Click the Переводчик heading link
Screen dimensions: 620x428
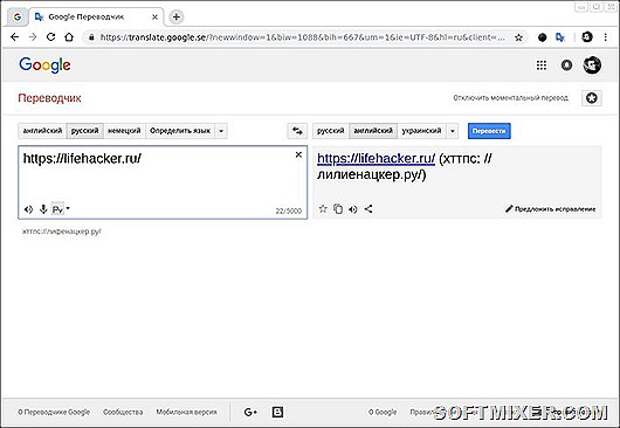pyautogui.click(x=49, y=98)
